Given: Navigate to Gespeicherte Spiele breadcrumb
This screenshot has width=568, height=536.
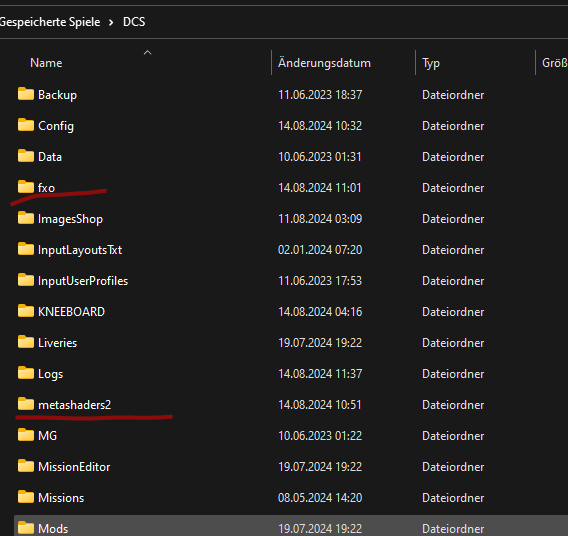Looking at the screenshot, I should [50, 22].
